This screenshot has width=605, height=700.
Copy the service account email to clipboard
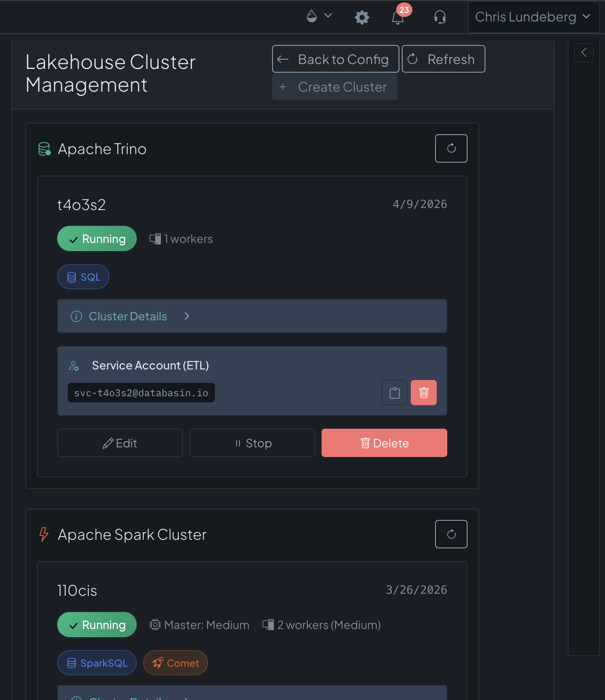point(395,393)
